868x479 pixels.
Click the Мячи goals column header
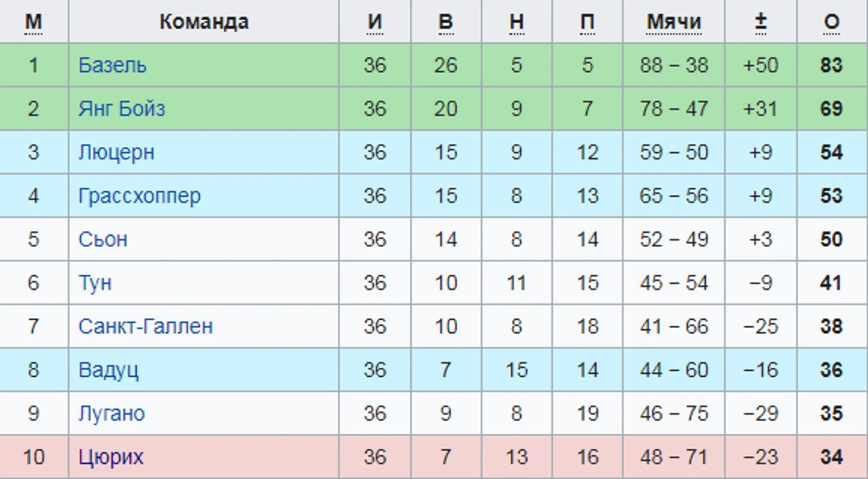click(x=674, y=22)
